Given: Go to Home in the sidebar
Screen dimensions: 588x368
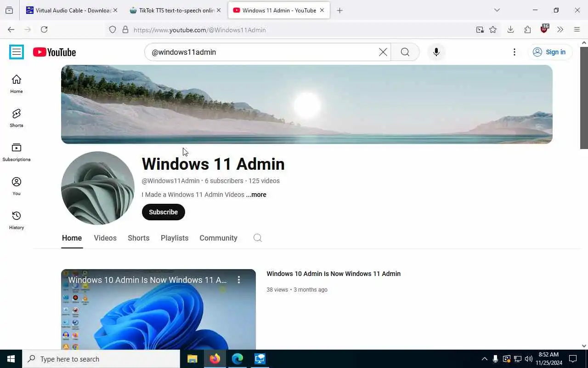Looking at the screenshot, I should [17, 84].
